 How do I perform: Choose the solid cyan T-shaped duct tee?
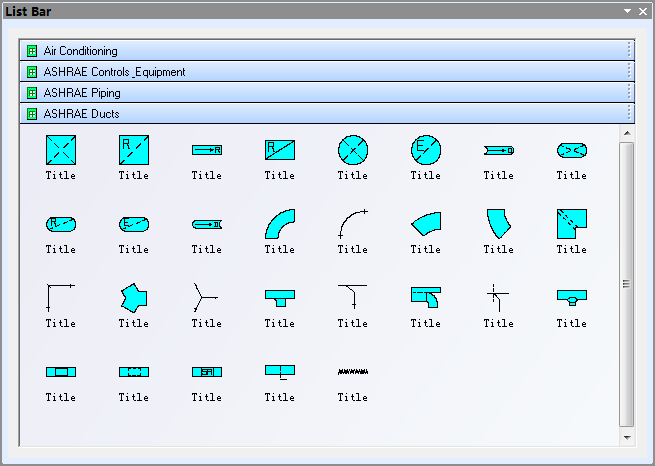(x=279, y=297)
